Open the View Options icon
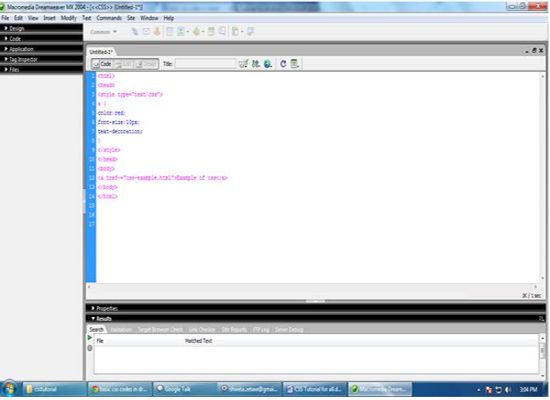This screenshot has width=550, height=400. [295, 64]
